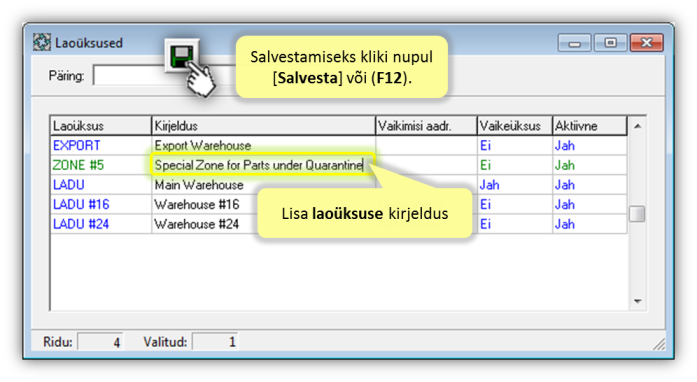
Task: Click the scrollbar up arrow
Action: (637, 126)
